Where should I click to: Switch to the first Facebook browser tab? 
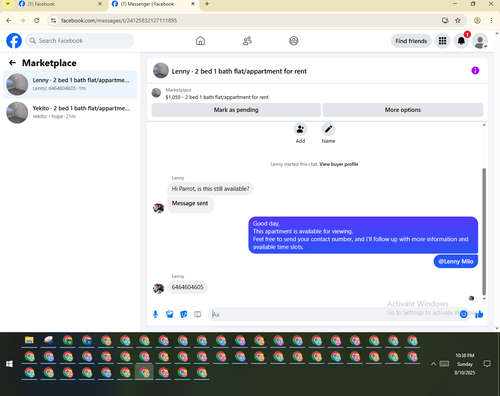tap(60, 4)
